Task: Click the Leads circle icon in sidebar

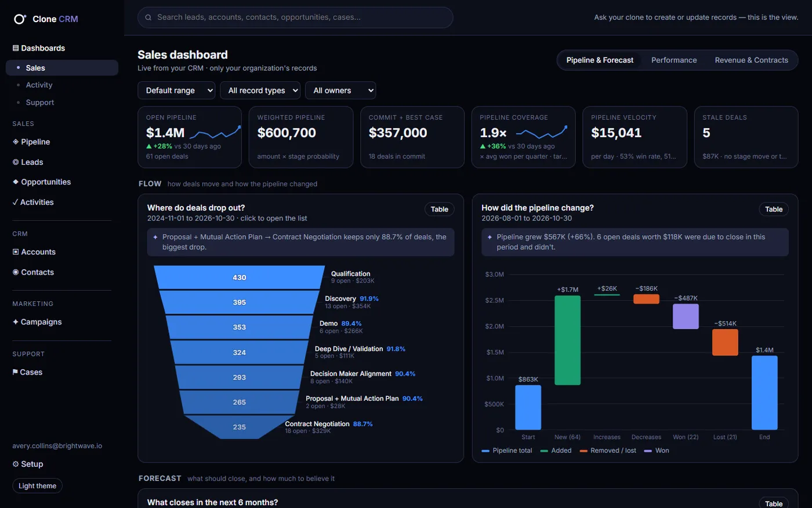Action: pyautogui.click(x=16, y=162)
